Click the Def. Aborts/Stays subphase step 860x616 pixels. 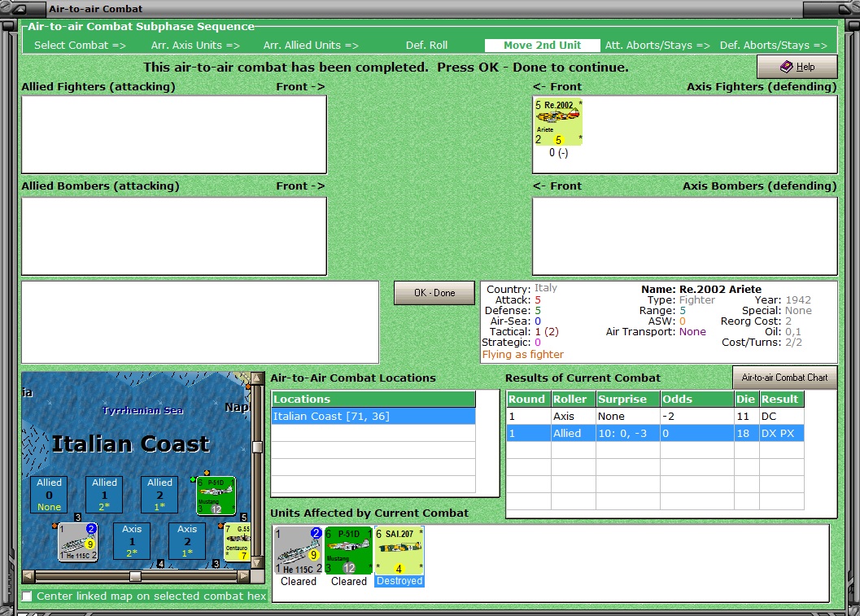[773, 46]
